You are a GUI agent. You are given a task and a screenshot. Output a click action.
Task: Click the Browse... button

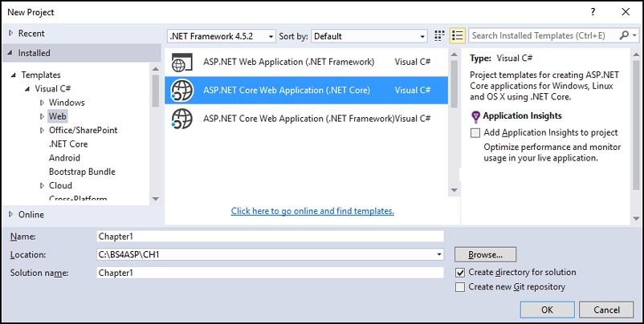click(x=485, y=255)
